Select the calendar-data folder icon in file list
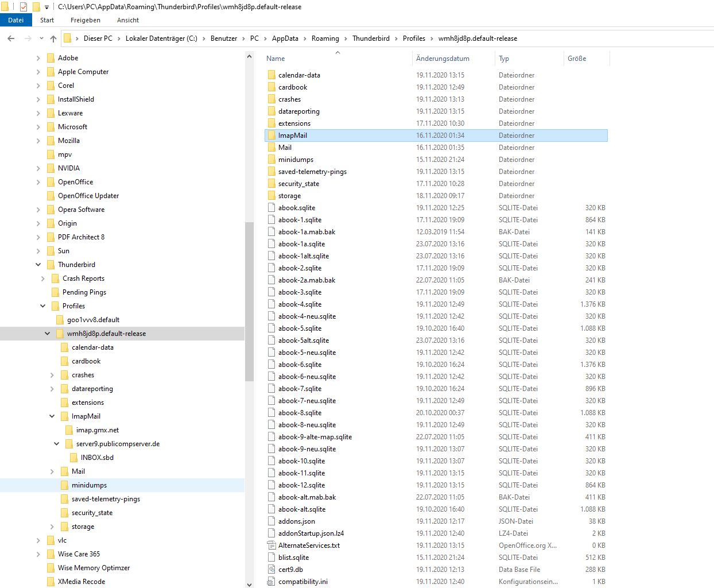Screen dimensions: 714x588 [x=271, y=75]
